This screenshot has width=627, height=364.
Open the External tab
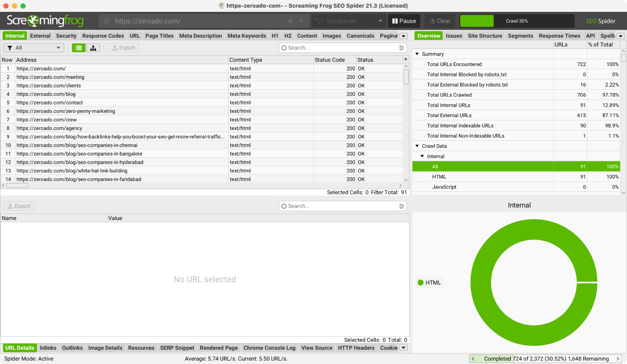[40, 36]
